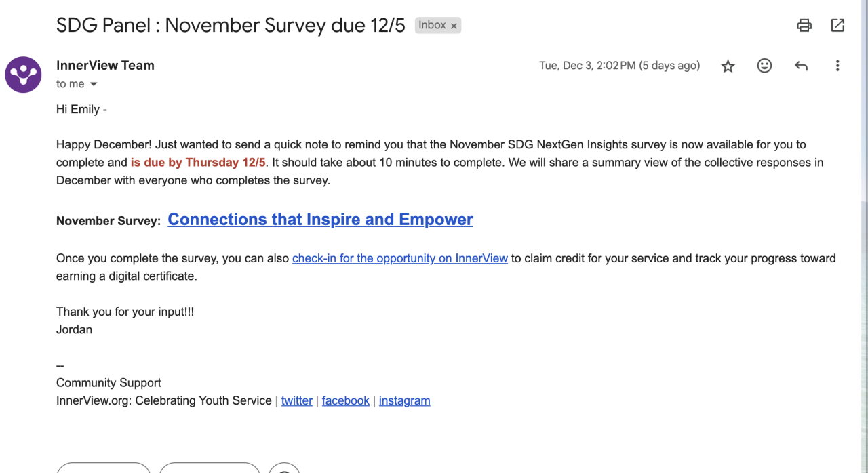The image size is (868, 473).
Task: Click the round button below the email
Action: click(x=284, y=469)
